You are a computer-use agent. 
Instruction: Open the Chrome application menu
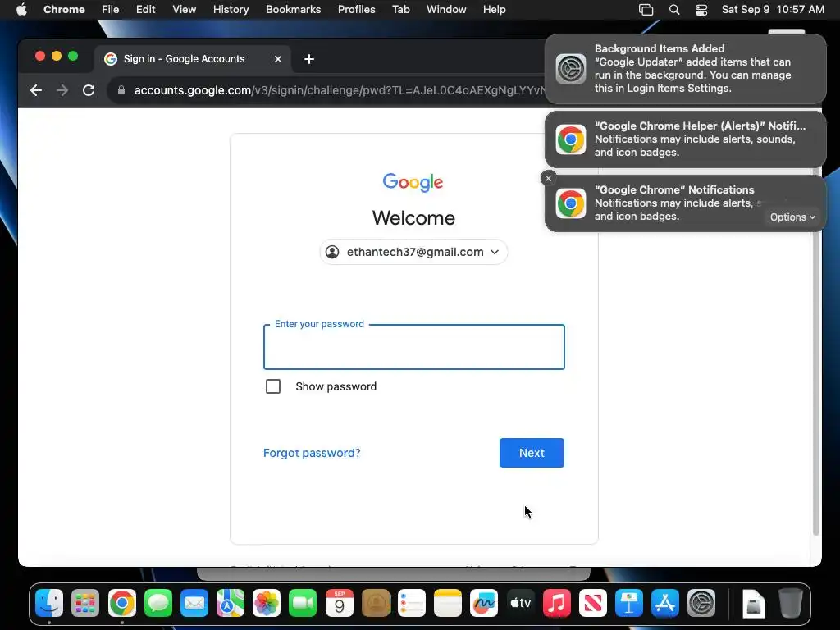click(64, 10)
